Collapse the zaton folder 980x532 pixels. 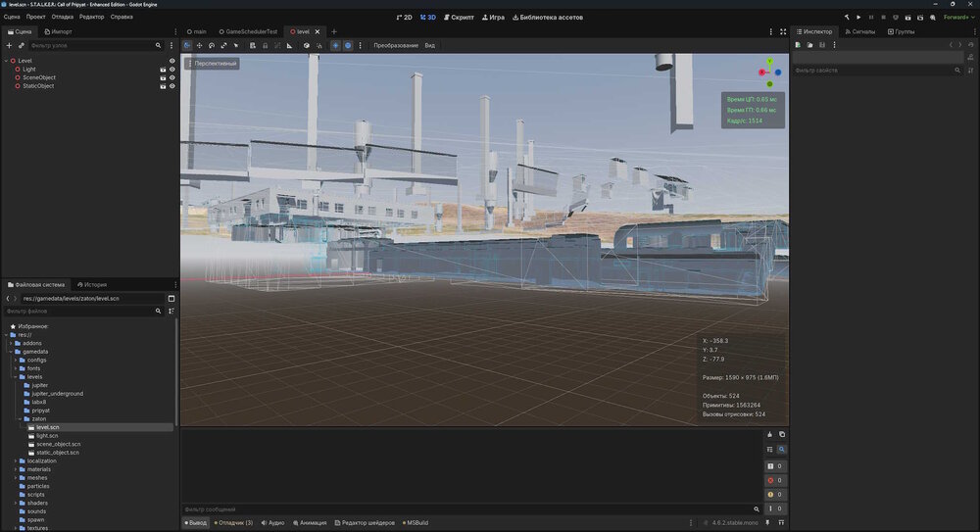20,419
